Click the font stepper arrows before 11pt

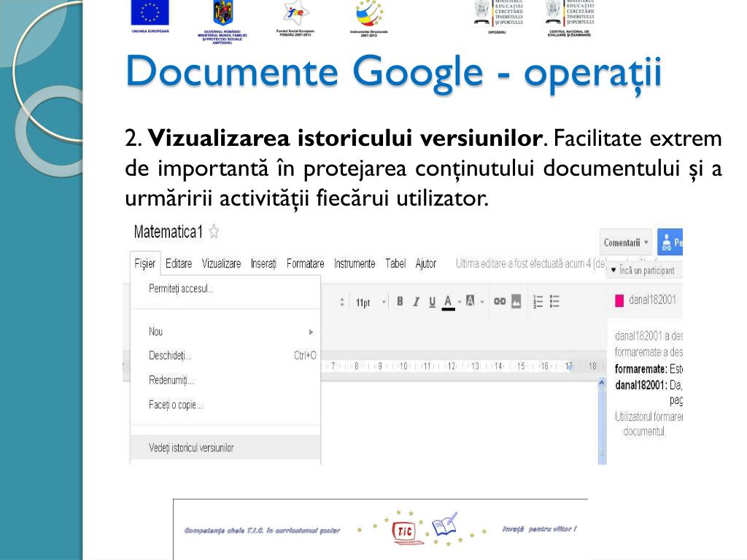click(x=341, y=302)
